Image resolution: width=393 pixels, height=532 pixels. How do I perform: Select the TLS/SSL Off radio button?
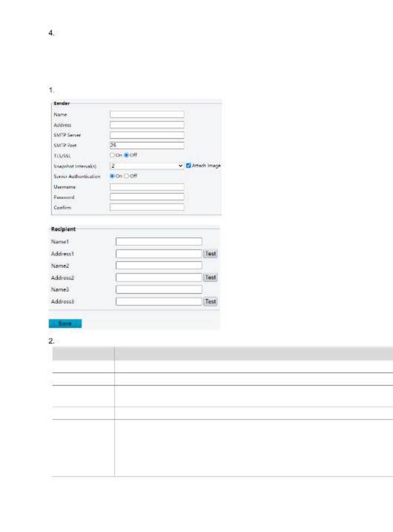tap(126, 155)
